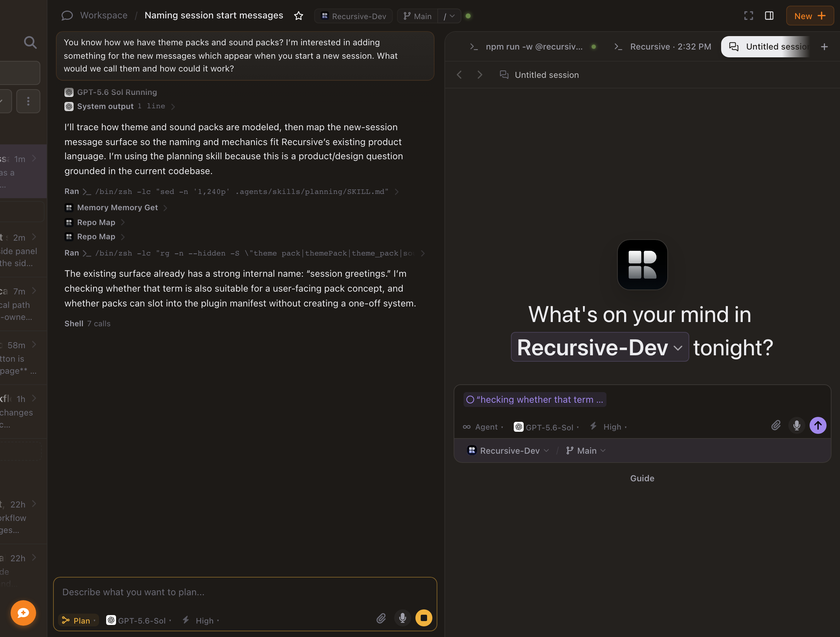Click the GPT-5.6 Sol Running status line
The width and height of the screenshot is (840, 637).
coord(110,92)
